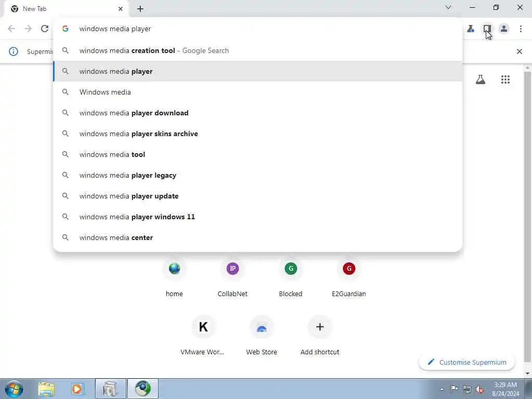
Task: Select suggestion windows media creation tool
Action: (258, 50)
